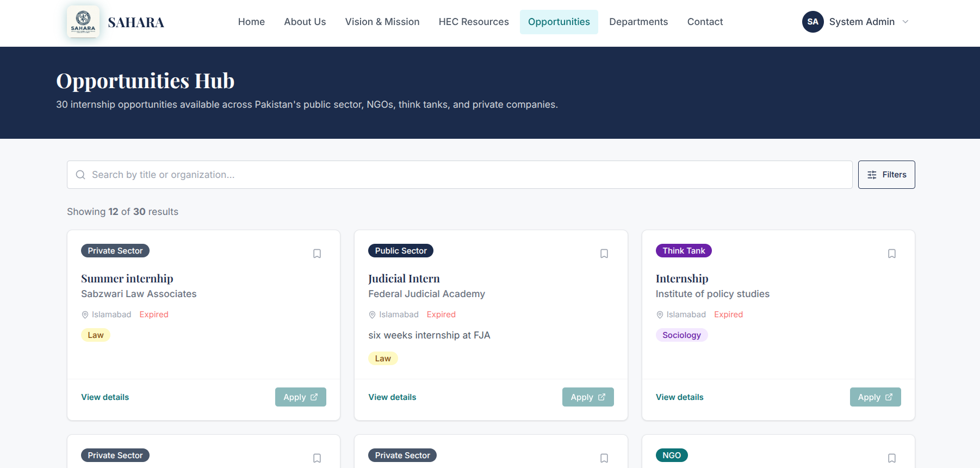Click location pin on Institute of policy studies card
This screenshot has height=468, width=980.
pyautogui.click(x=660, y=315)
